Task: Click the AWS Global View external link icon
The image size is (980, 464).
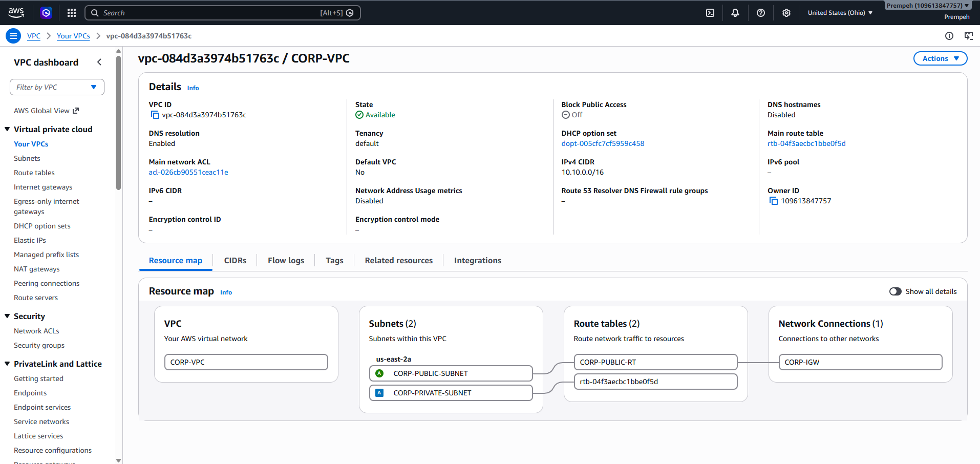Action: [x=76, y=111]
